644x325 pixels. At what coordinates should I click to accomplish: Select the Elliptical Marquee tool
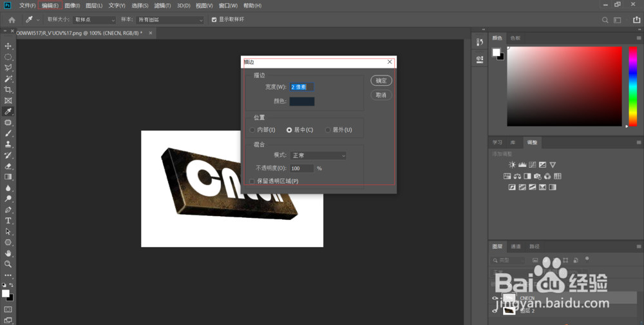coord(8,57)
